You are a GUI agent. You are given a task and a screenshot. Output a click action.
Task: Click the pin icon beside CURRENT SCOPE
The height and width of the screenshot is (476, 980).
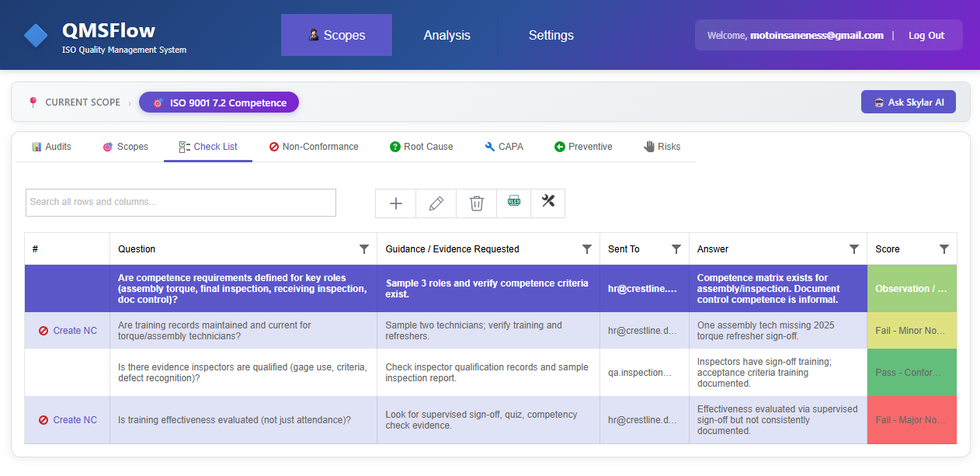tap(32, 101)
